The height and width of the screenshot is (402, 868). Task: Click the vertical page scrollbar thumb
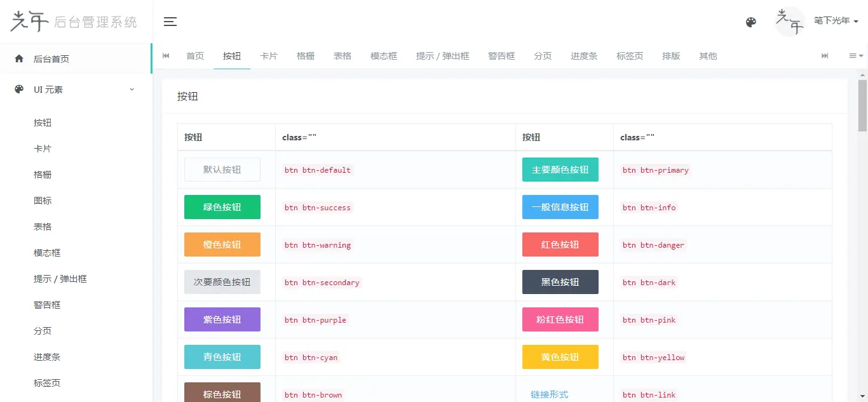pyautogui.click(x=862, y=105)
